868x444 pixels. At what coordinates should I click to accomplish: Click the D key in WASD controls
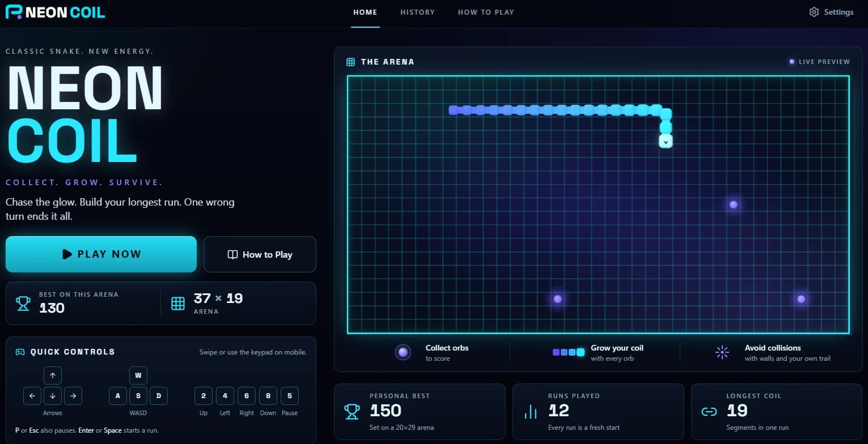tap(159, 396)
